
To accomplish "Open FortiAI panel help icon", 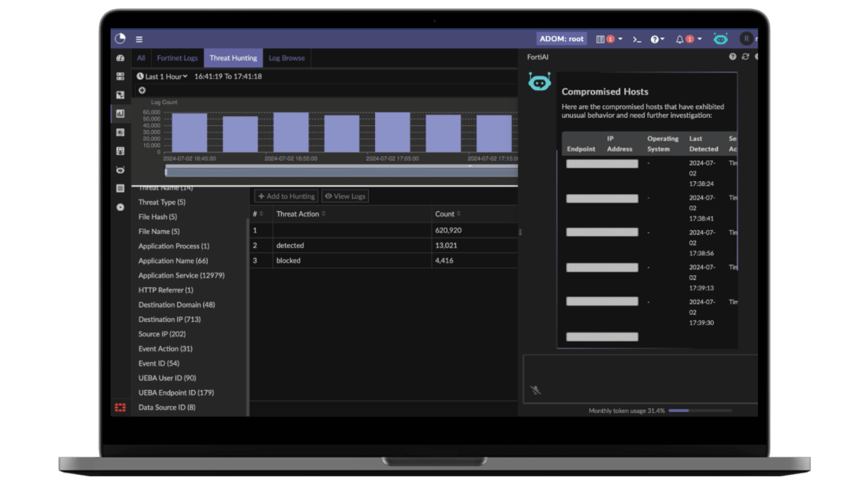I will coord(733,57).
